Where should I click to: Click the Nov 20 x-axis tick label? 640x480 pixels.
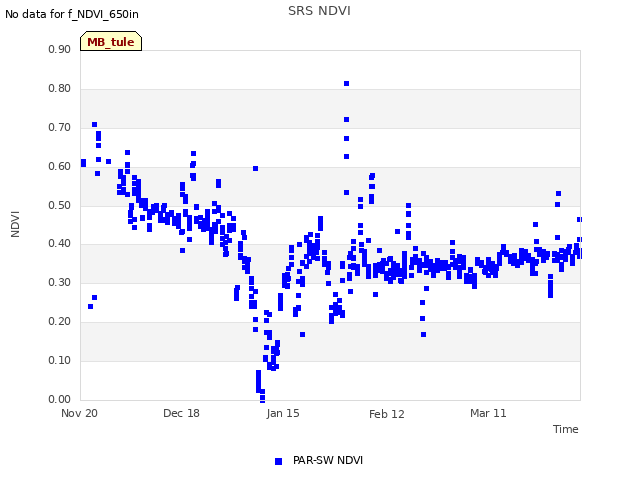click(x=80, y=413)
